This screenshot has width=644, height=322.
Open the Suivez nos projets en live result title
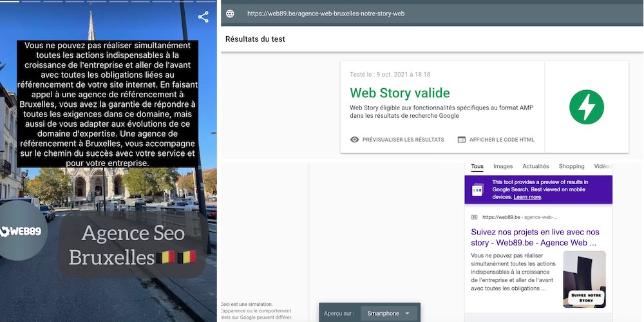[535, 238]
